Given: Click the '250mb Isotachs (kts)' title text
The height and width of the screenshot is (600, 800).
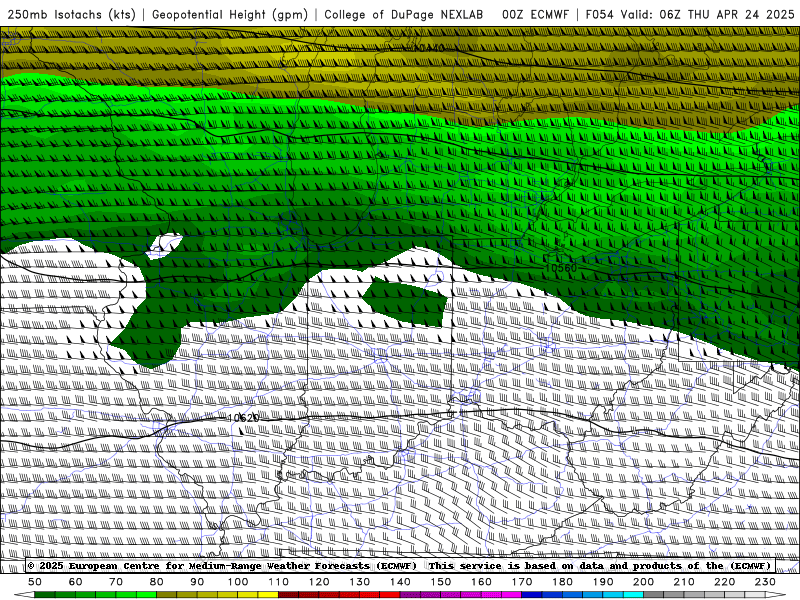Looking at the screenshot, I should pos(72,15).
